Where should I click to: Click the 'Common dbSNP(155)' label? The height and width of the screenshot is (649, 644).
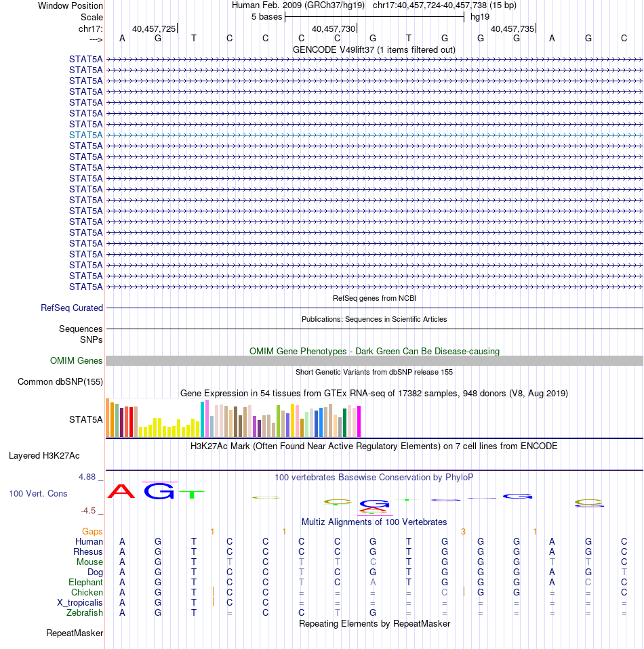point(60,381)
